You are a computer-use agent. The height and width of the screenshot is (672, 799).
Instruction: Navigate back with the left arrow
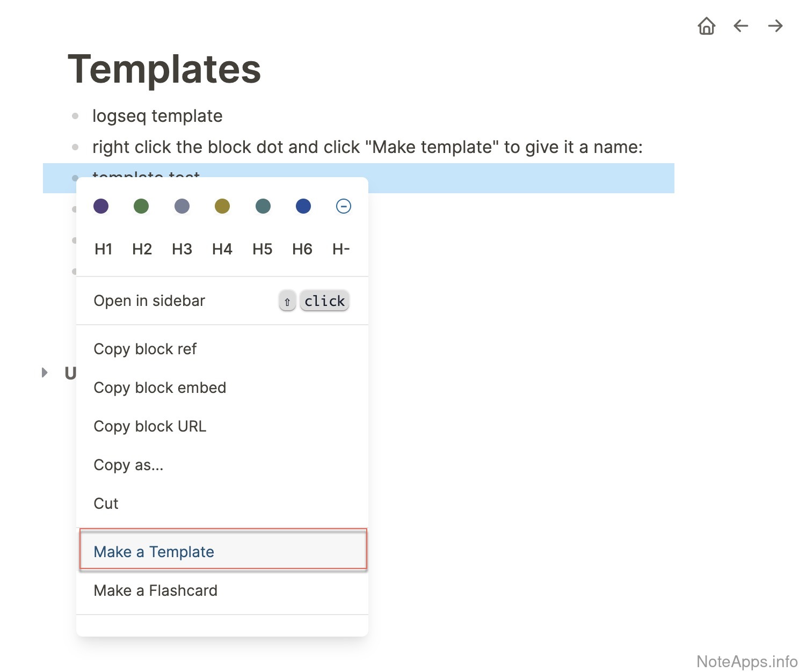(740, 26)
